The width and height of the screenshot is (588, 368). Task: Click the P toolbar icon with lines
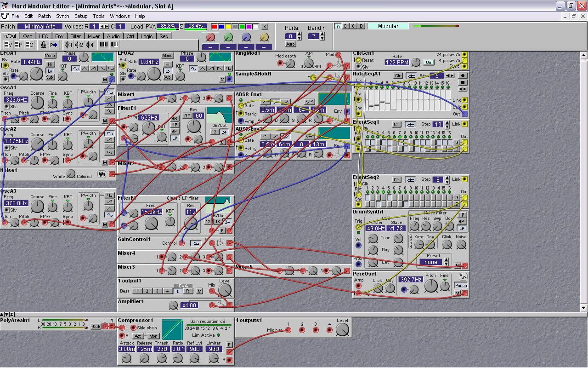[x=18, y=45]
